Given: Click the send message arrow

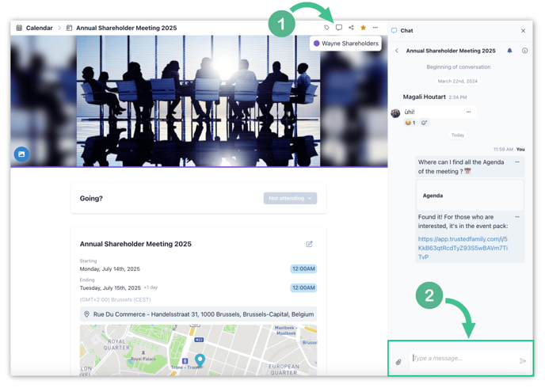Looking at the screenshot, I should coord(522,361).
